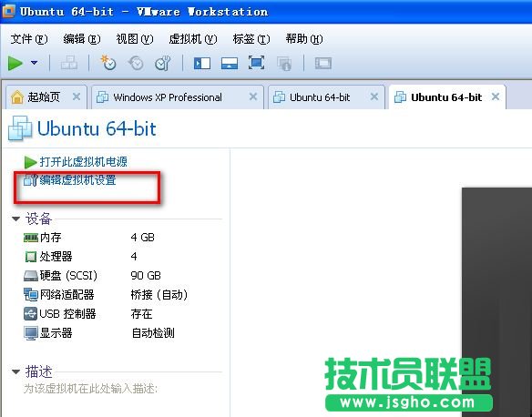
Task: Open the 帮助(H) menu
Action: pyautogui.click(x=304, y=39)
